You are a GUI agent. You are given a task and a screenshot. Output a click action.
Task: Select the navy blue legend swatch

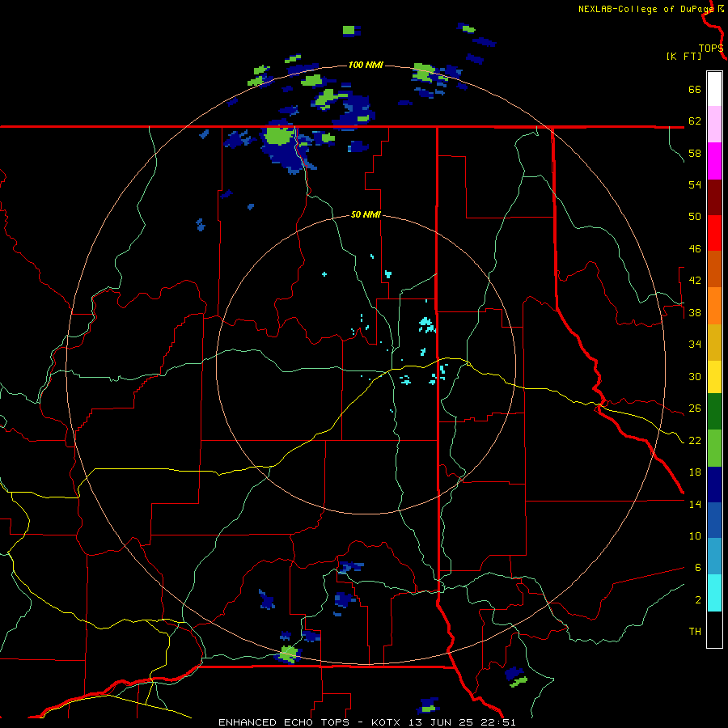(x=714, y=485)
